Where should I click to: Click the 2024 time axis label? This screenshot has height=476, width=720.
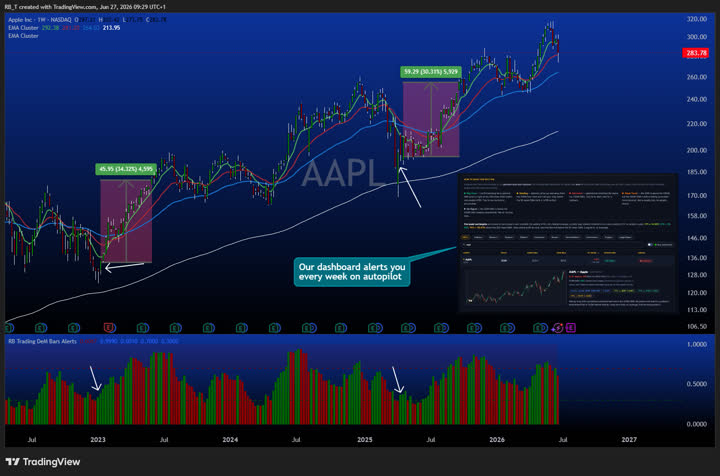click(x=230, y=439)
